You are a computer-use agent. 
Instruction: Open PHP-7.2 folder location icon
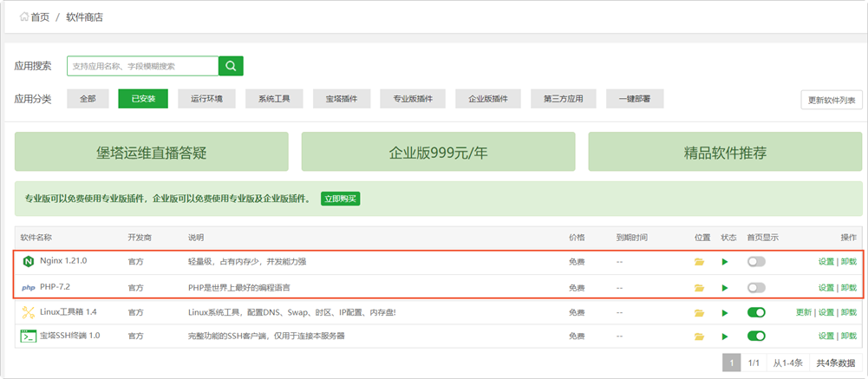(699, 288)
